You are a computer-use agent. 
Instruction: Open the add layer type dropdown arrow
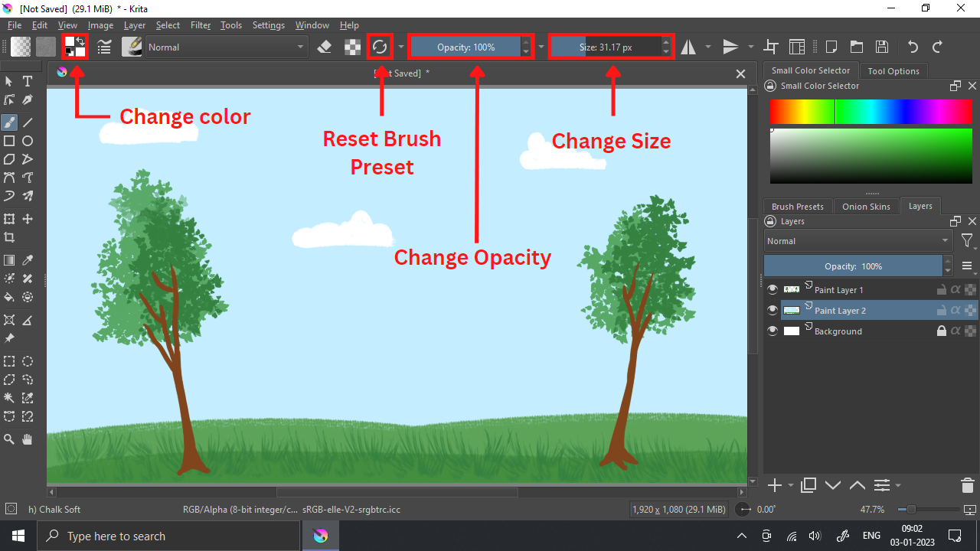pos(791,485)
